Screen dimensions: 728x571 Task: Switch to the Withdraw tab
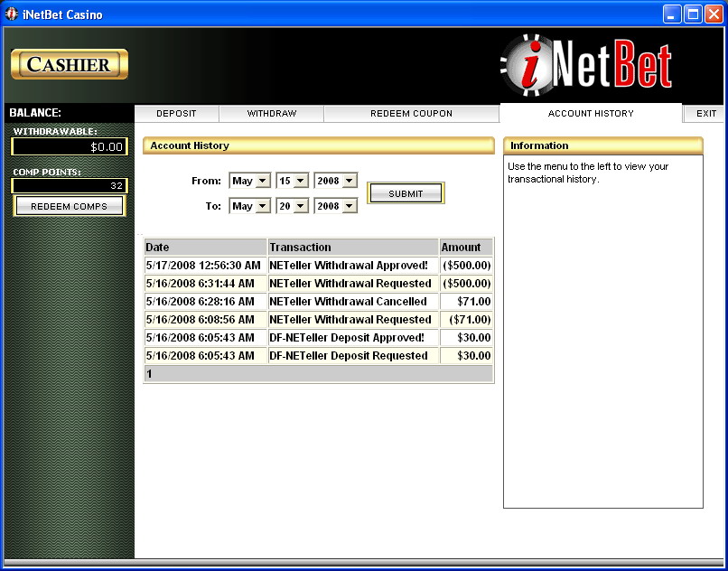click(272, 113)
